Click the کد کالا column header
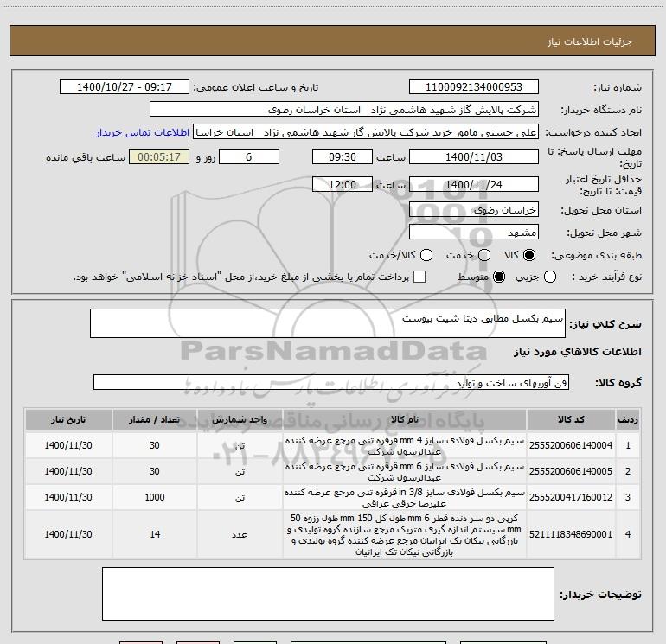This screenshot has height=644, width=666. (x=571, y=420)
